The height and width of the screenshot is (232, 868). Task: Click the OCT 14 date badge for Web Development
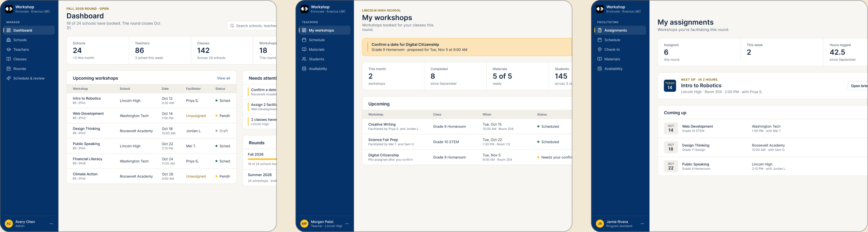671,128
